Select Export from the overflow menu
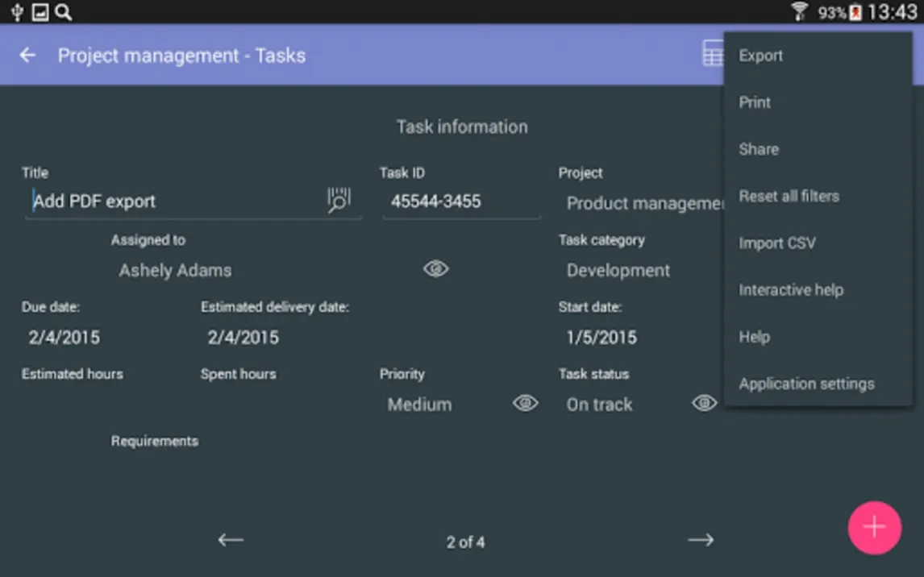Image resolution: width=924 pixels, height=577 pixels. [761, 56]
